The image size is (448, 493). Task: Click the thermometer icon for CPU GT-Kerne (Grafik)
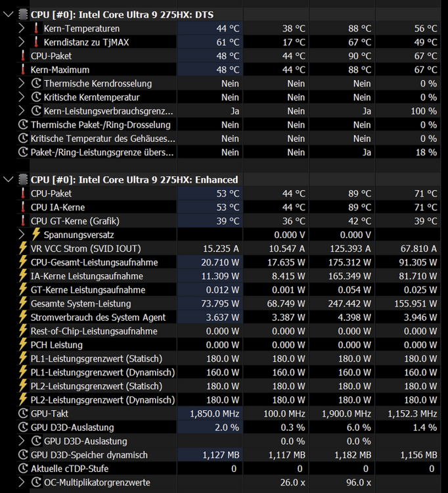(x=22, y=221)
